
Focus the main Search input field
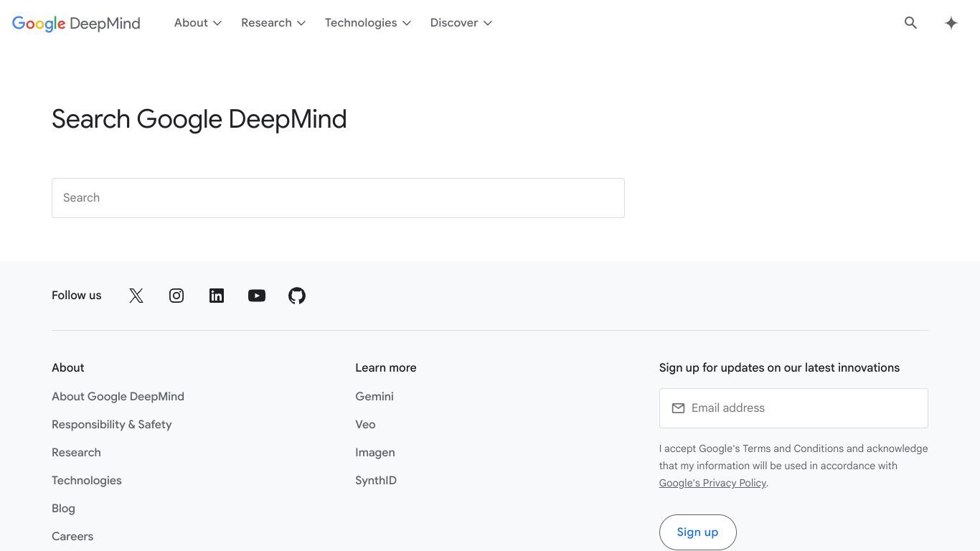coord(338,198)
